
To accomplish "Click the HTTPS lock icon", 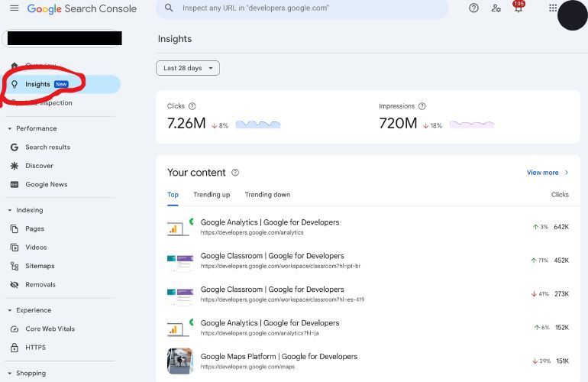I will click(15, 348).
